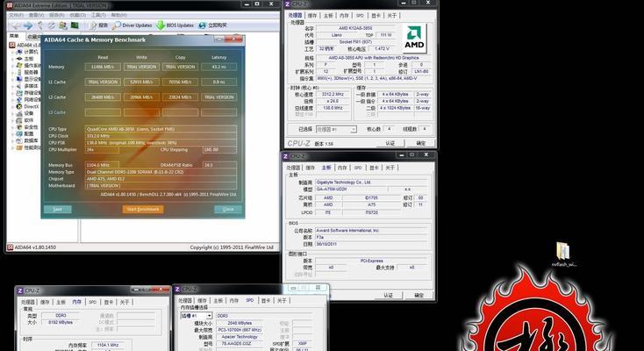
Task: Switch to 处理器 tab in memory CPU-Z window
Action: pyautogui.click(x=28, y=302)
